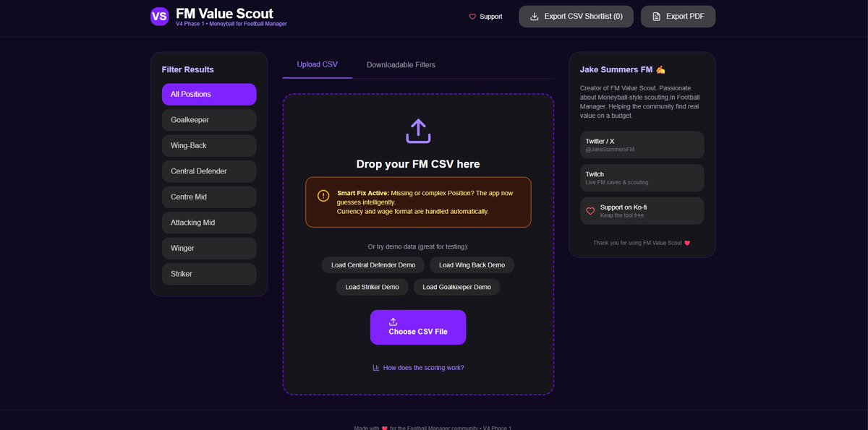Click the FM Value Scout title
868x430 pixels.
coord(224,13)
